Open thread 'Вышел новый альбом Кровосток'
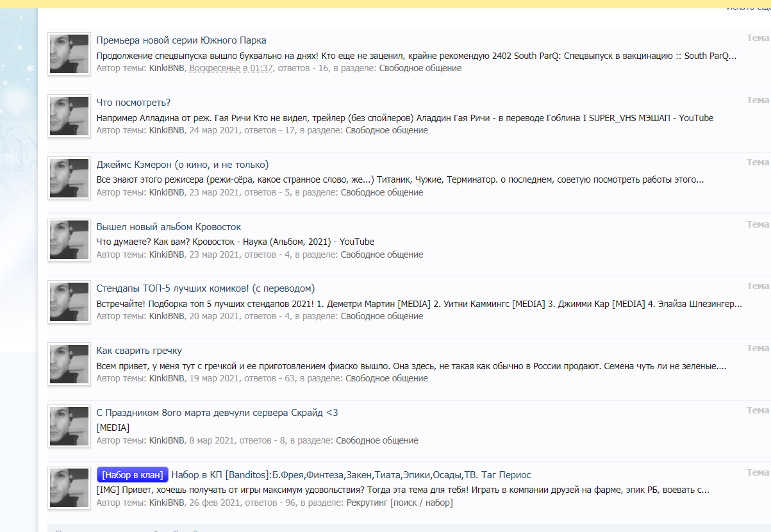 click(x=169, y=227)
